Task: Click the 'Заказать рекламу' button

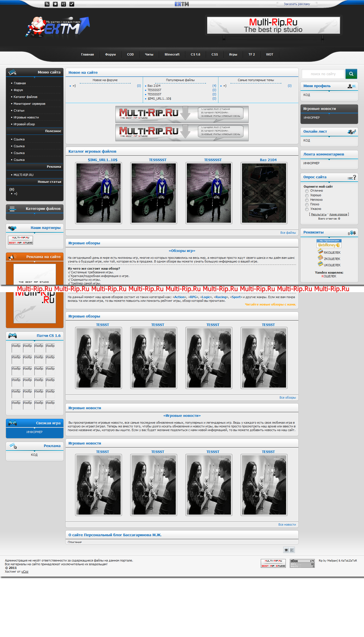Action: [x=297, y=4]
